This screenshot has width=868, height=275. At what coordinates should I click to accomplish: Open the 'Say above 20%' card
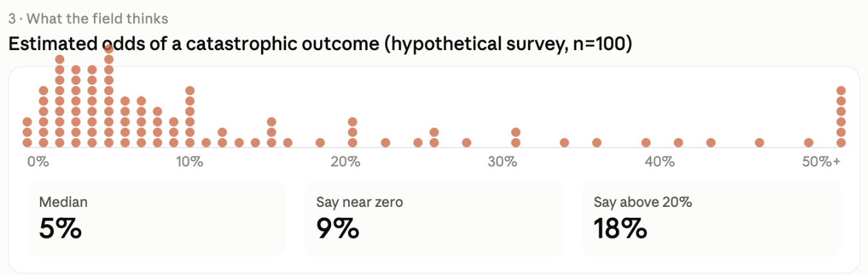[711, 219]
